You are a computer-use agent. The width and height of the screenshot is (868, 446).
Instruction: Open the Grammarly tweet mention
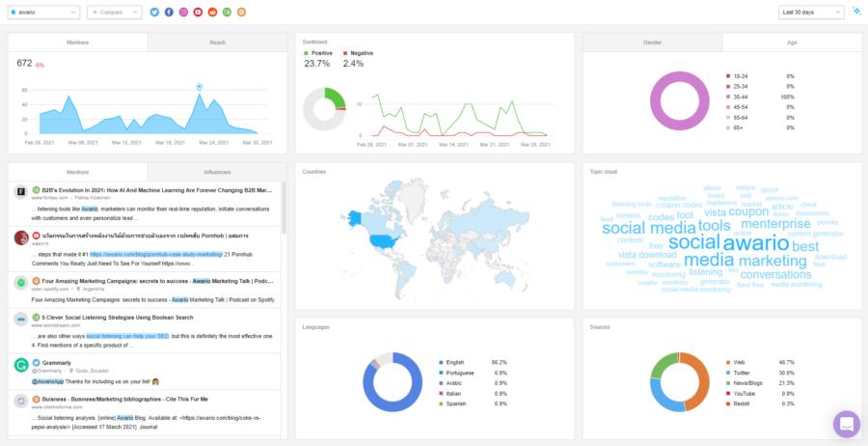tap(57, 363)
